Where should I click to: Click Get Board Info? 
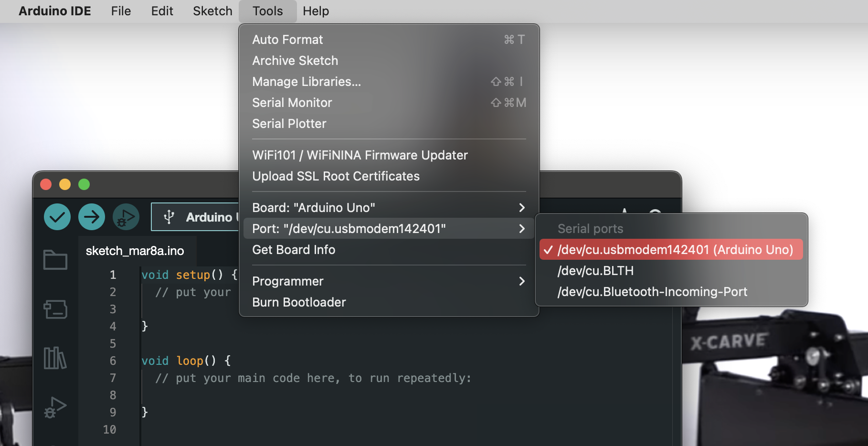pos(294,250)
